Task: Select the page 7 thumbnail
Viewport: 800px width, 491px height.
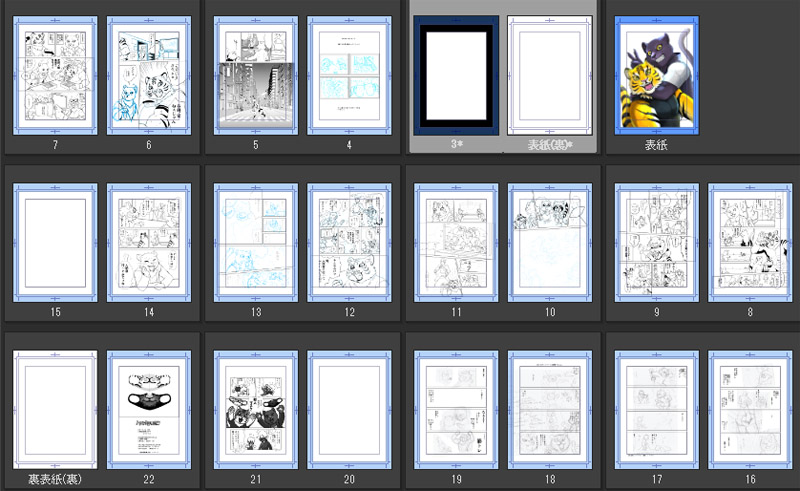Action: 55,76
